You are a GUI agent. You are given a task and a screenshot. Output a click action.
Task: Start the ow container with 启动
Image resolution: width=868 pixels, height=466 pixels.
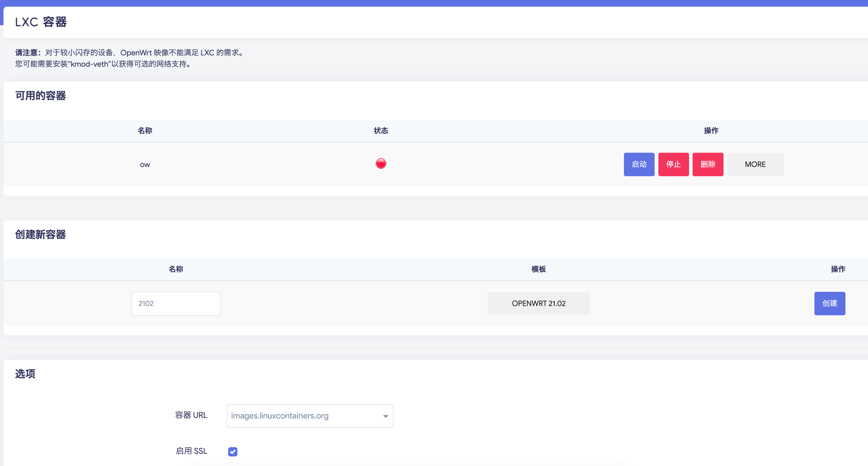(639, 164)
